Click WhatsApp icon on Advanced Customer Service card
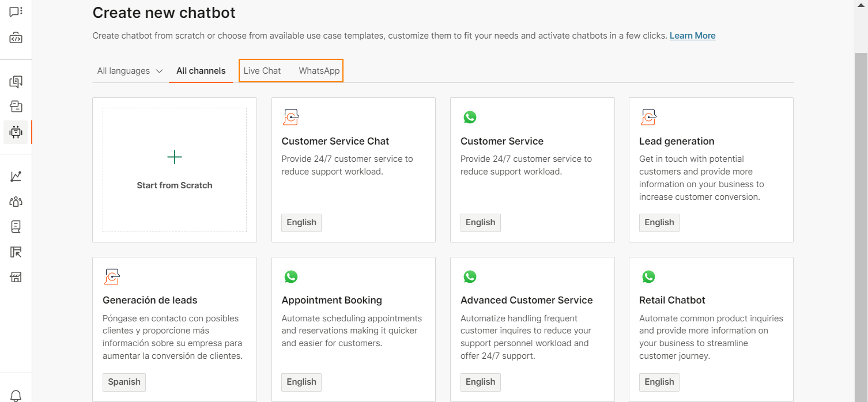Screen dimensions: 868x402 point(470,276)
